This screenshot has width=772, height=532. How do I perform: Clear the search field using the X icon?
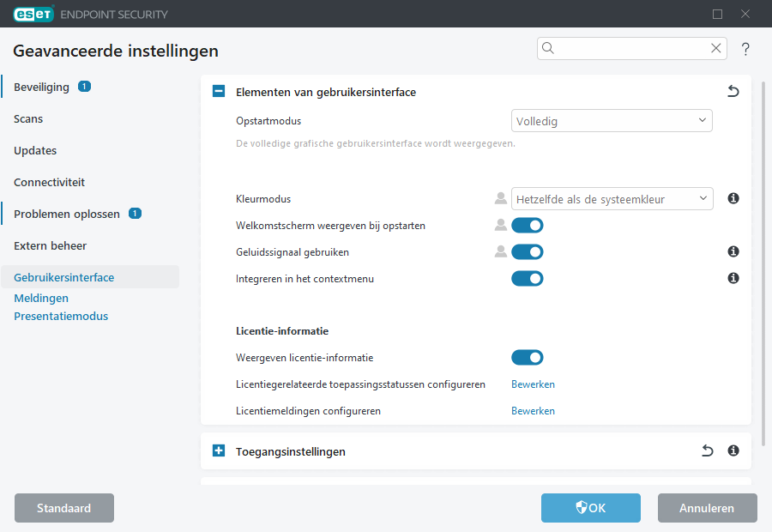pos(715,48)
